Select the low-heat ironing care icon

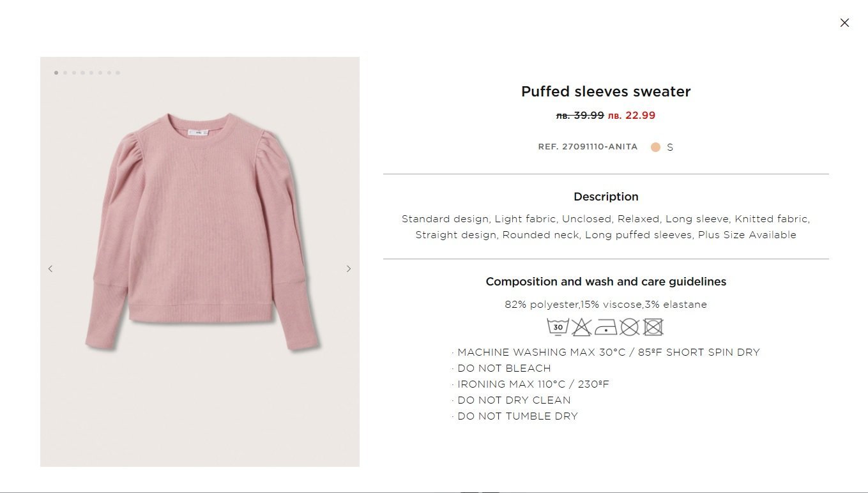click(605, 327)
